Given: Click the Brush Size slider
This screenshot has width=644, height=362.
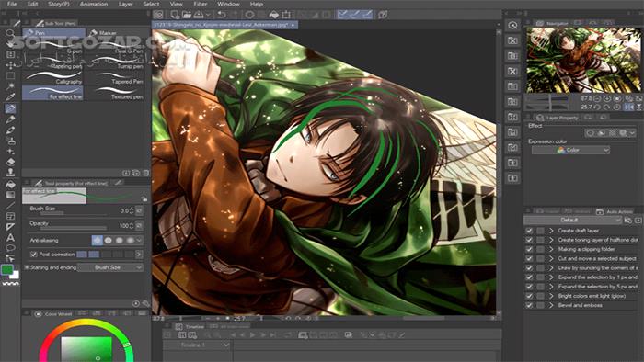Looking at the screenshot, I should coord(74,213).
